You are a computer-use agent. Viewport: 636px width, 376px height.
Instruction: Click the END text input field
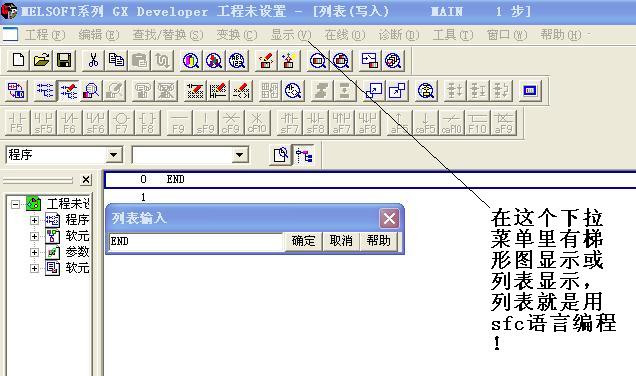click(196, 241)
